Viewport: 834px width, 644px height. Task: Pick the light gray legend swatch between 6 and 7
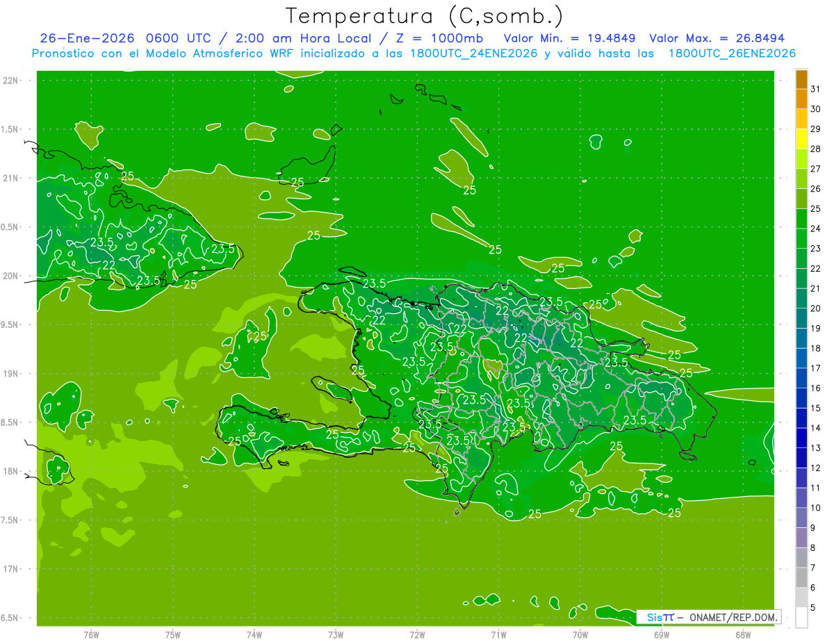coord(801,577)
